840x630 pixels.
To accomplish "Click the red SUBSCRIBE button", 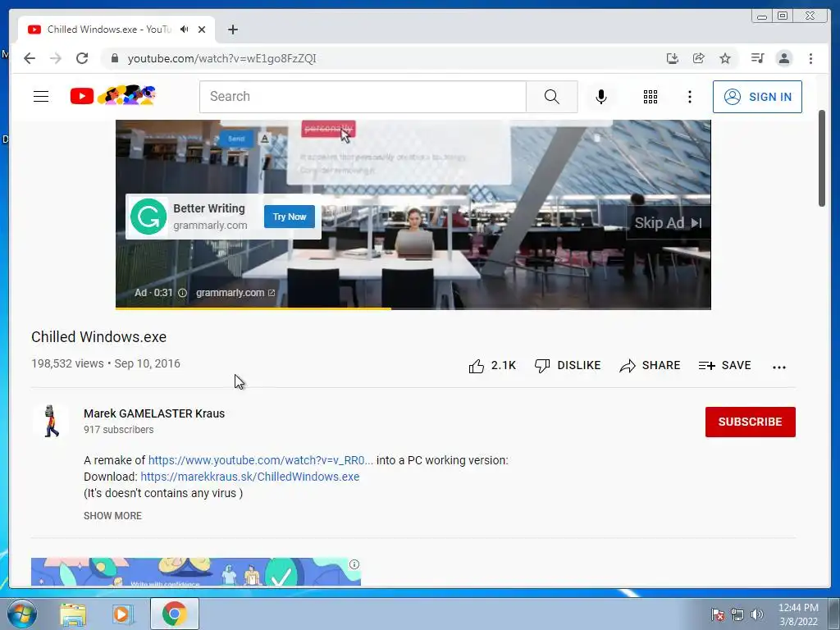I will point(750,422).
